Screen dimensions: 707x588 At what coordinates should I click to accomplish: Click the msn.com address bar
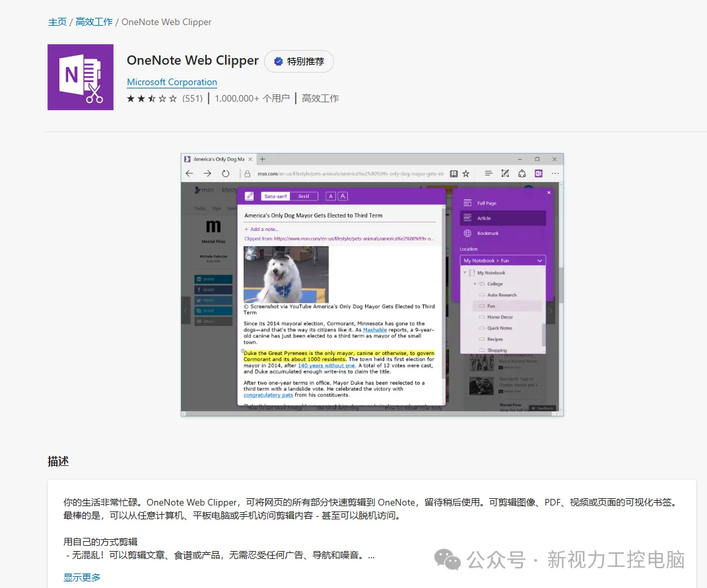coord(351,174)
